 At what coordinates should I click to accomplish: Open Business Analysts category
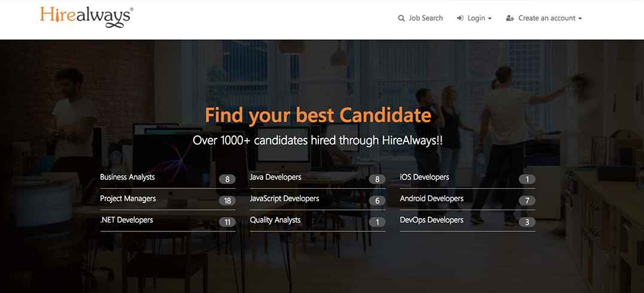[x=127, y=177]
